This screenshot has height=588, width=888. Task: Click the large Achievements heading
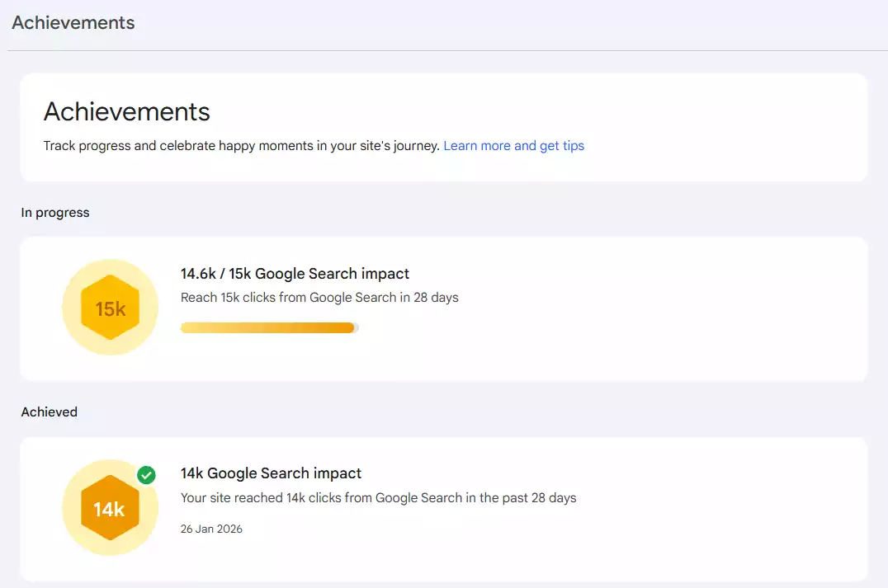[x=126, y=111]
